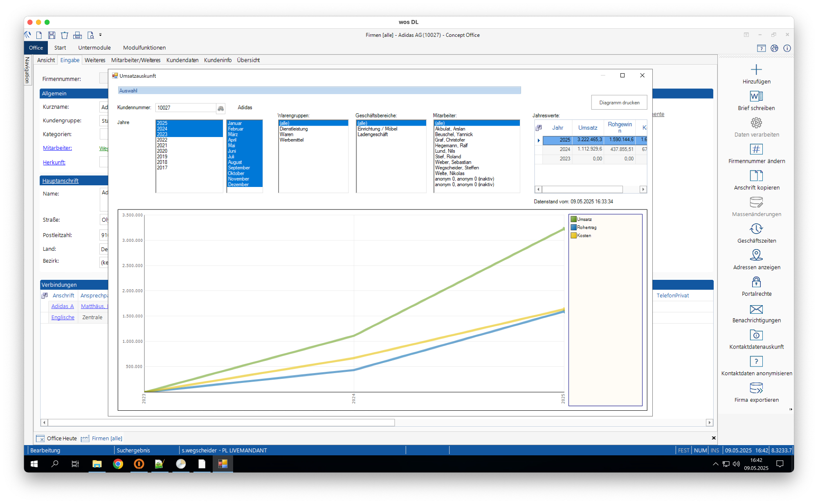Click the Daten verarbeiten gear icon
The height and width of the screenshot is (504, 818).
coord(756,123)
